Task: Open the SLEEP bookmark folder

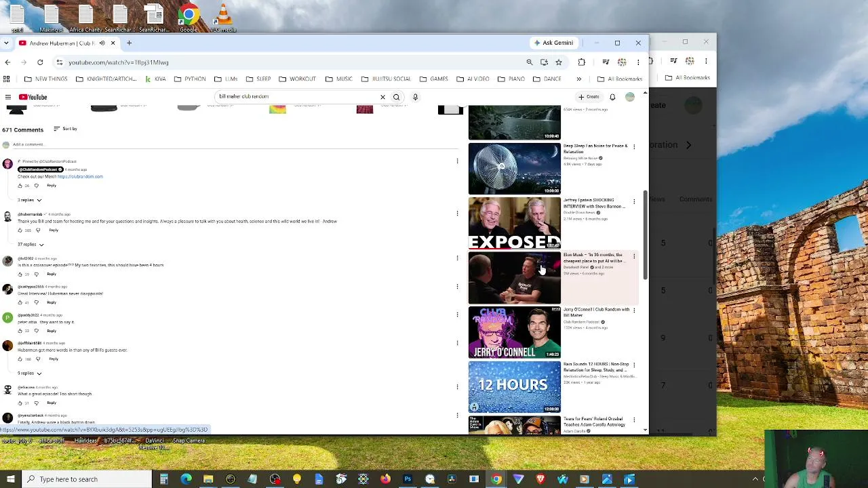Action: pos(258,79)
